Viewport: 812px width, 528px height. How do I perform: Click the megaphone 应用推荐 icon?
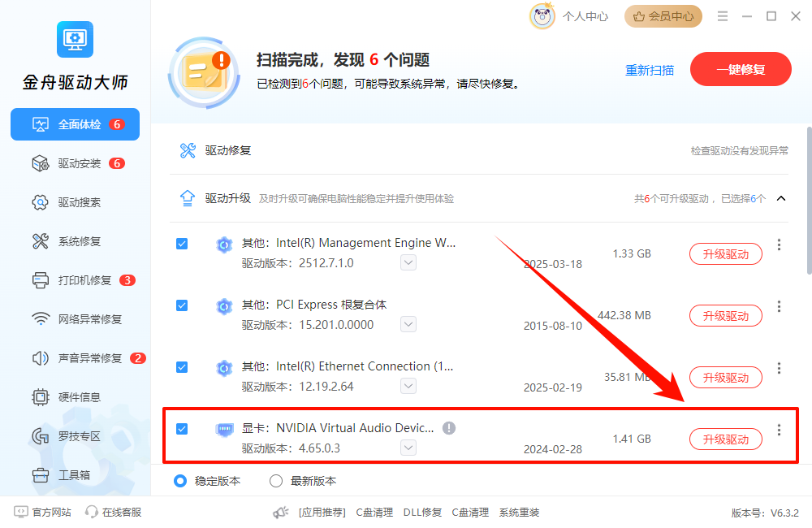[x=281, y=512]
